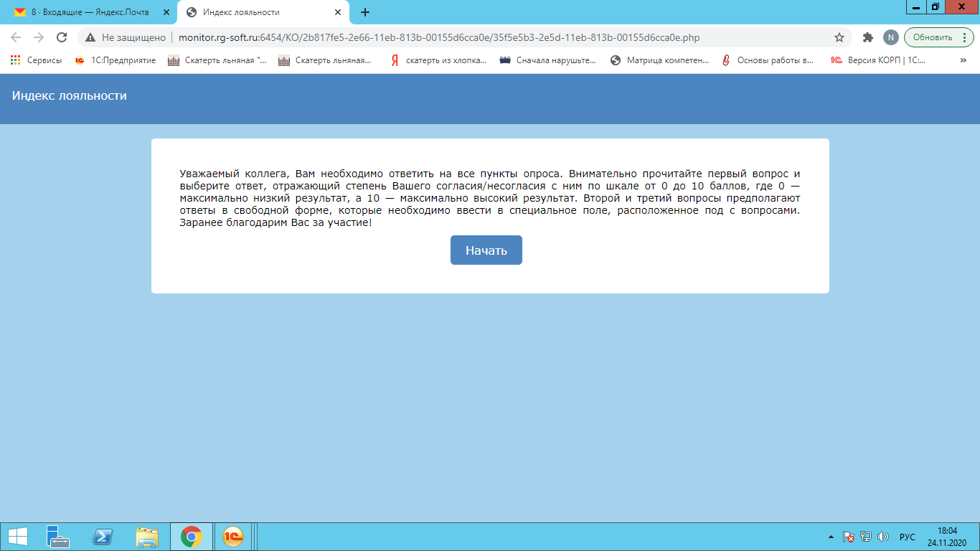Open the скатерть из хлопка Yandex bookmark
The height and width of the screenshot is (551, 980).
(438, 60)
